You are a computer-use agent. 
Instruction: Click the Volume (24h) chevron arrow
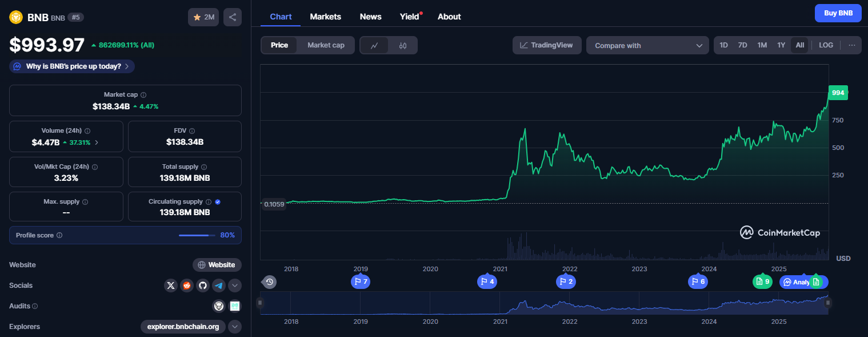pos(97,142)
